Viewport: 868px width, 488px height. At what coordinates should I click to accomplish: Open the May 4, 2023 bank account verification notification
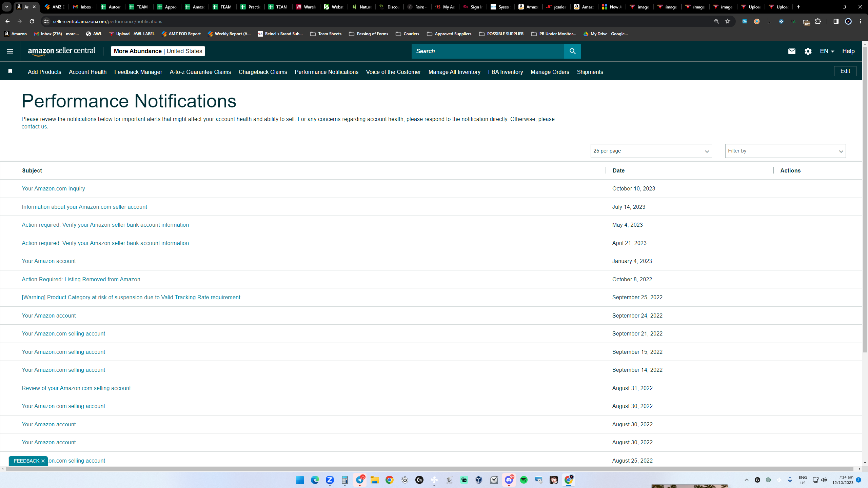105,225
